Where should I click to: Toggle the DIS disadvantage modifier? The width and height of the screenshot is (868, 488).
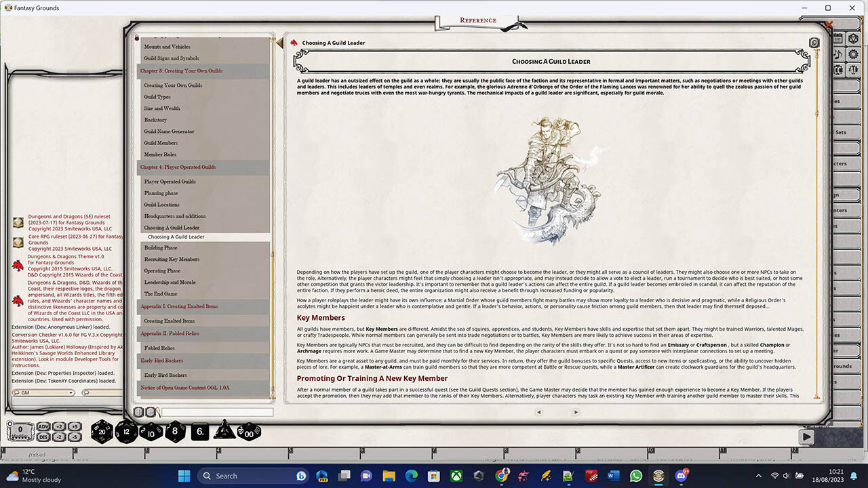pos(43,436)
